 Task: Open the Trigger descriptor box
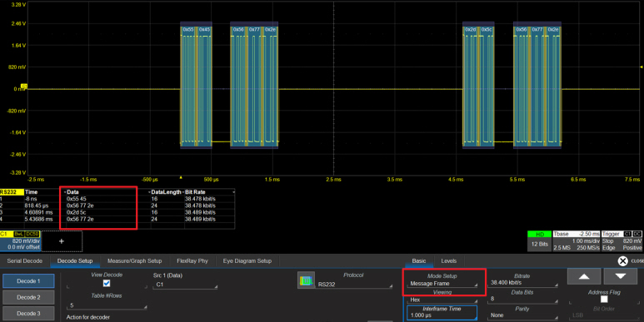click(x=622, y=240)
